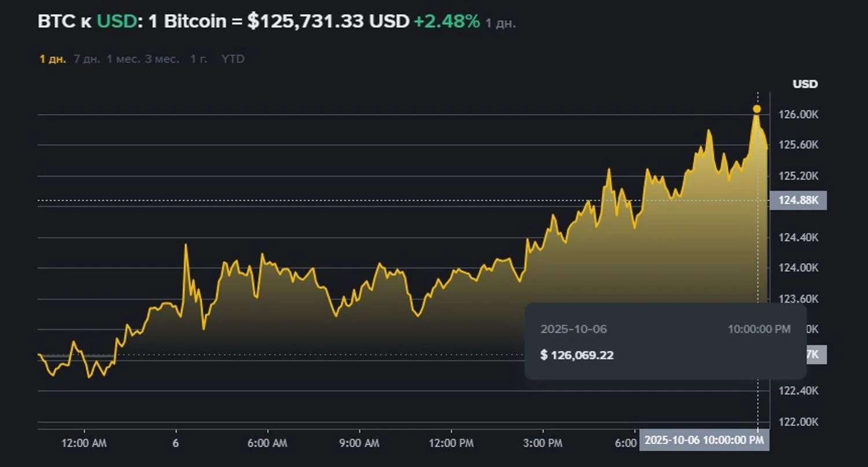The image size is (868, 467).
Task: Click the $126,069.22 tooltip value
Action: [x=576, y=355]
